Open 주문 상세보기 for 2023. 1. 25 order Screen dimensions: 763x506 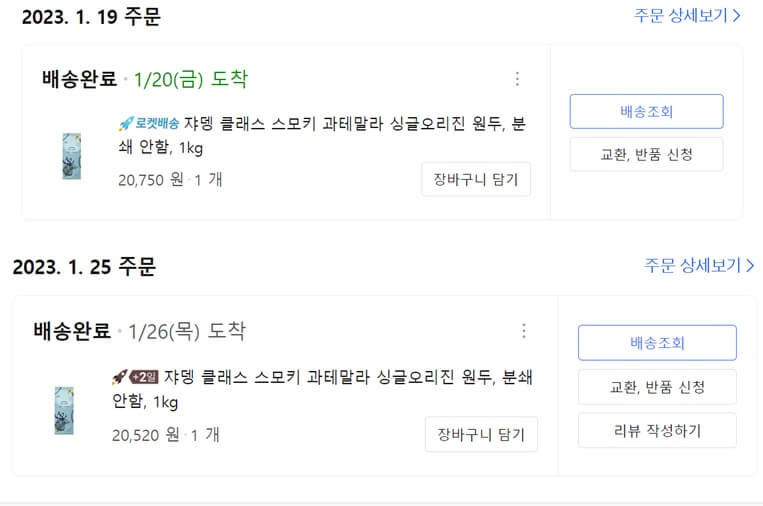[x=699, y=265]
